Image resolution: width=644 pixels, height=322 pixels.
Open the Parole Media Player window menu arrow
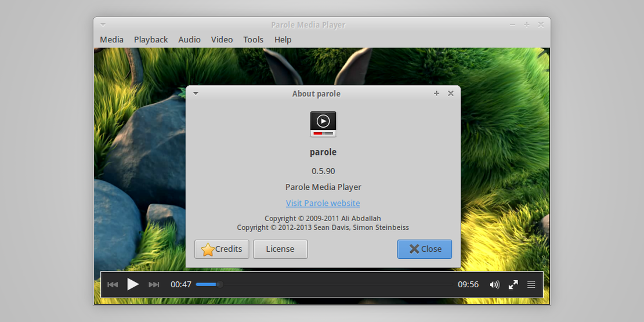pyautogui.click(x=103, y=24)
